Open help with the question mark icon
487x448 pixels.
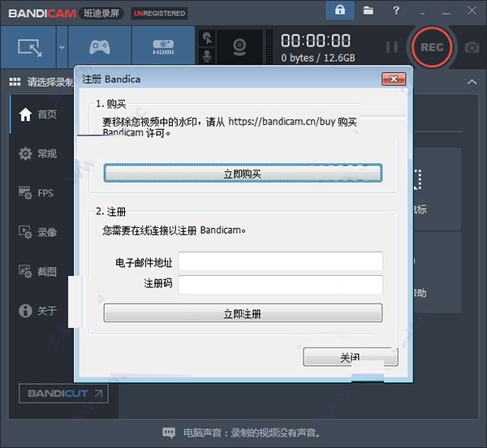pyautogui.click(x=396, y=11)
